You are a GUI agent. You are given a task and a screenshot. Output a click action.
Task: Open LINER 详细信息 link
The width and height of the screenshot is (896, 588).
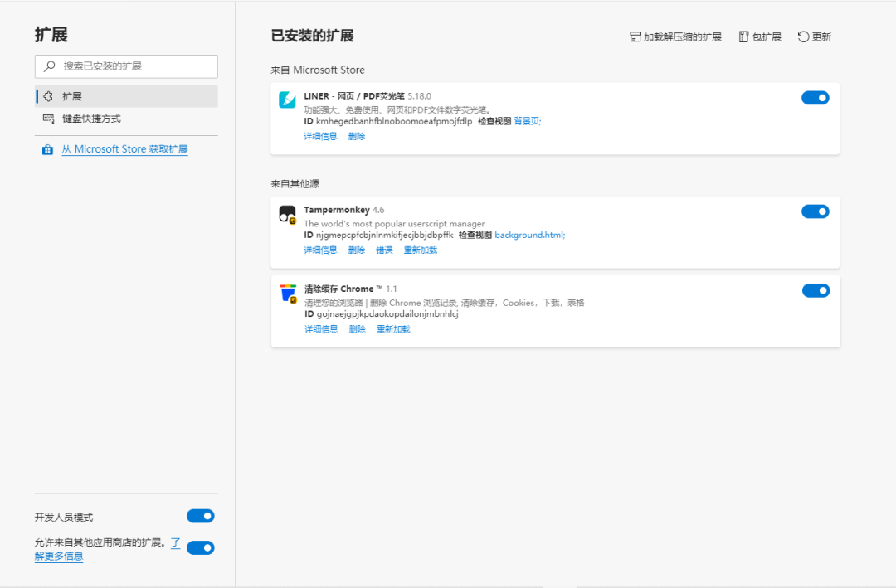(320, 137)
